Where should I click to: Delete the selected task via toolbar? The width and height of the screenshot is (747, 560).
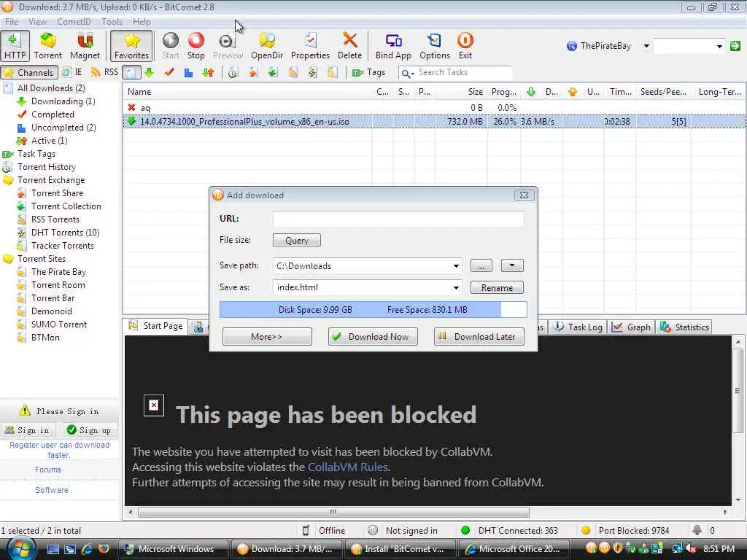click(x=349, y=46)
